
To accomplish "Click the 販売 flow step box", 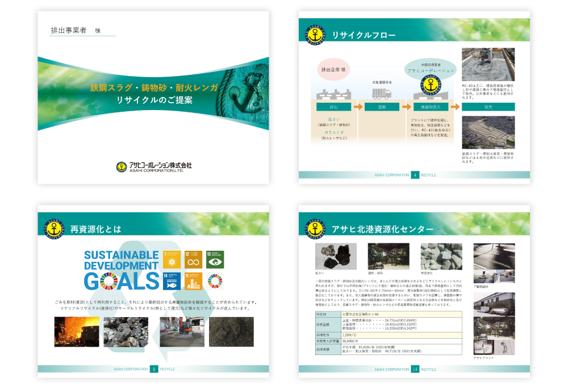I will coord(488,107).
